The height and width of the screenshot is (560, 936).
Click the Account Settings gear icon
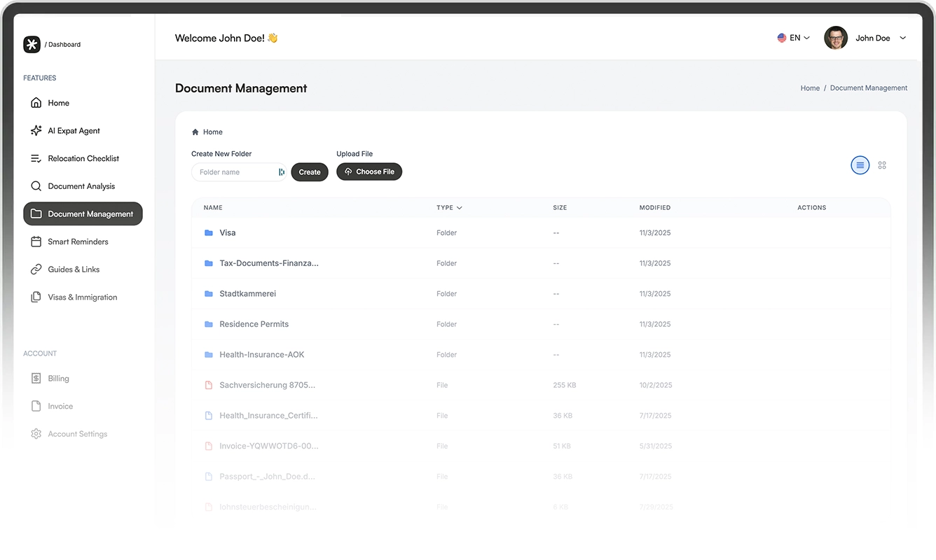[36, 434]
